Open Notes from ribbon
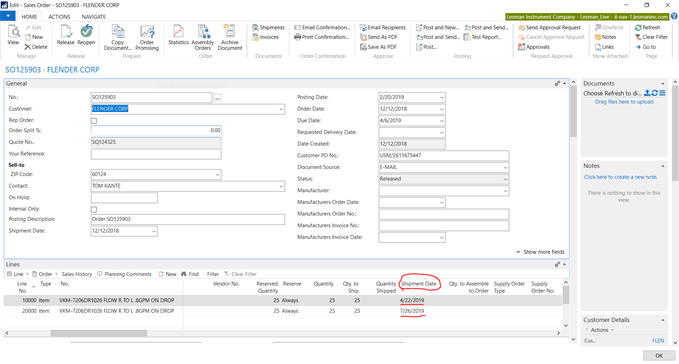 tap(605, 37)
